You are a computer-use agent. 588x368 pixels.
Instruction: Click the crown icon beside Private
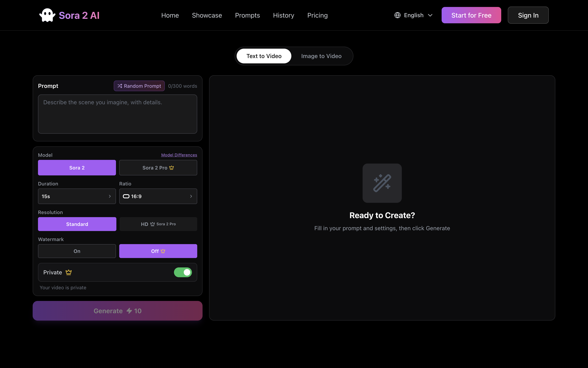coord(69,272)
